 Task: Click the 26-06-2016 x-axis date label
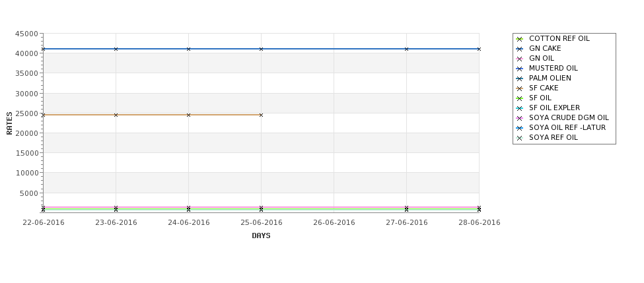tap(334, 223)
